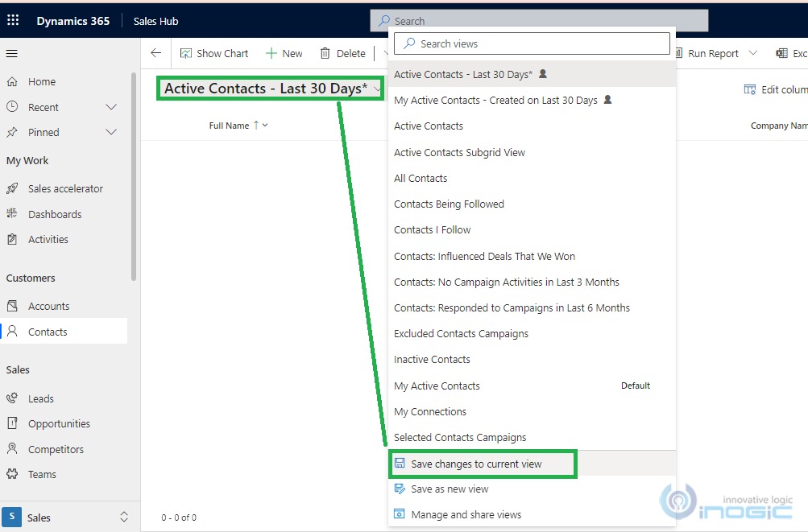Viewport: 808px width, 532px height.
Task: Click the Show Chart button
Action: point(213,54)
